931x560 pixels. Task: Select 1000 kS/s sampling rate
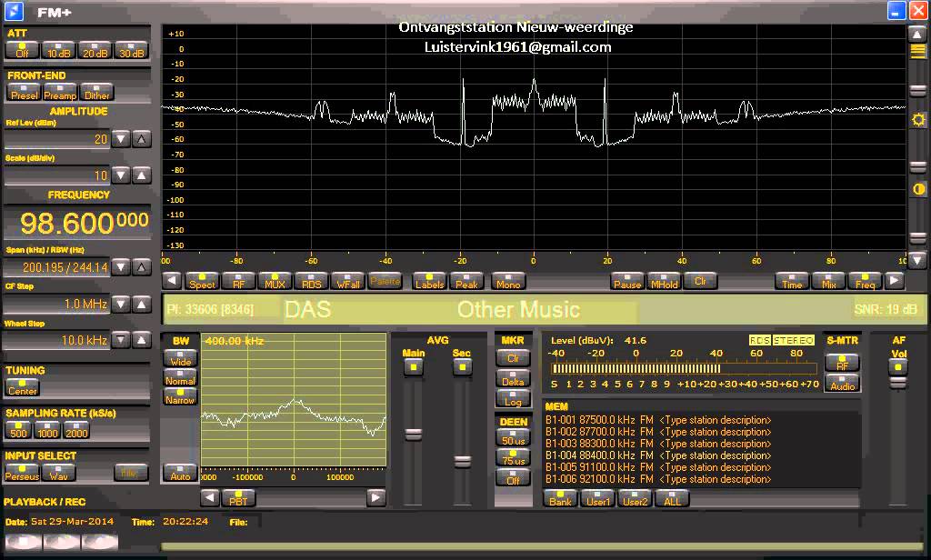[x=47, y=430]
